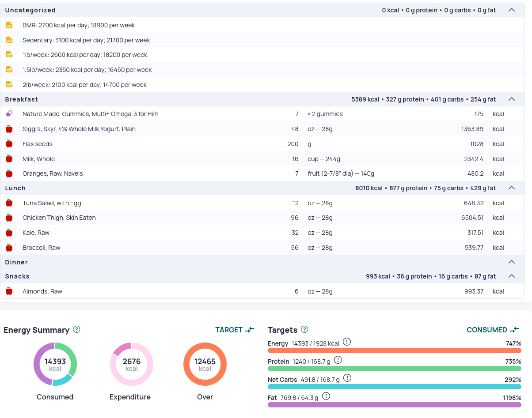Viewport: 532px width, 418px height.
Task: Open Energy Summary help question icon
Action: coord(76,329)
